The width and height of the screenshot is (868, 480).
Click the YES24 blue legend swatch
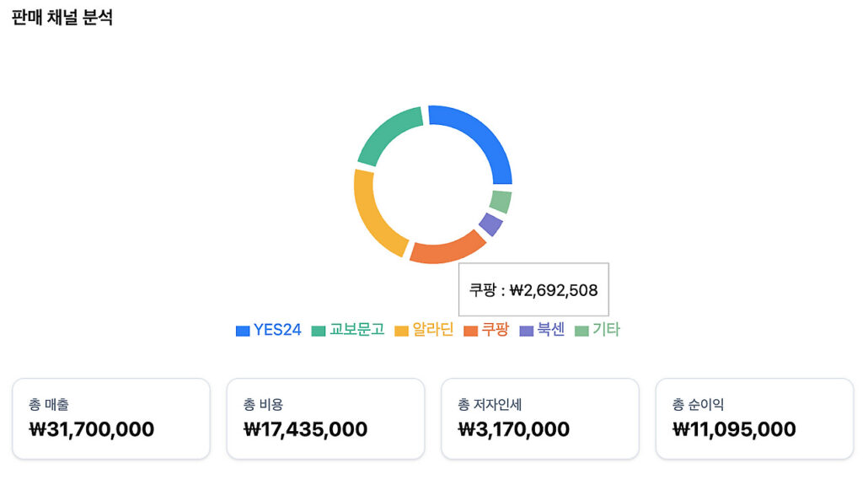tap(243, 331)
